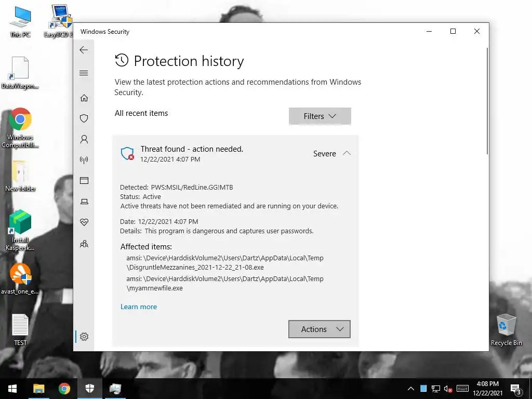532x399 pixels.
Task: Open Firewall & network protection icon
Action: [84, 160]
